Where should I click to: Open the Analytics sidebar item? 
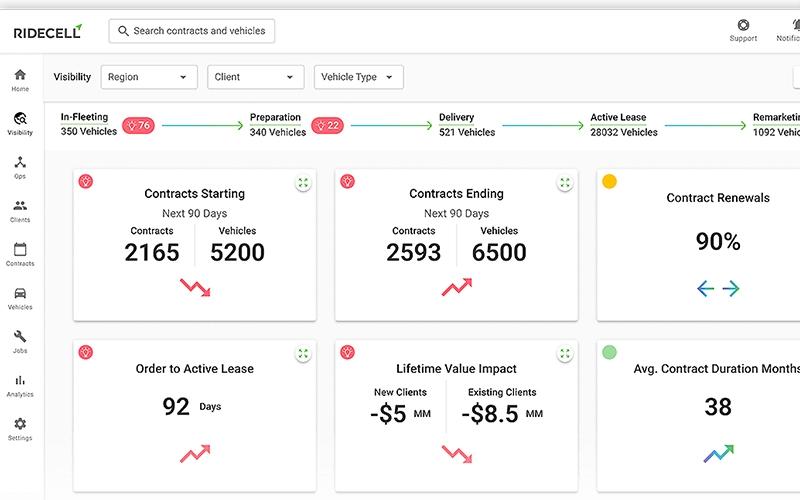(x=20, y=386)
